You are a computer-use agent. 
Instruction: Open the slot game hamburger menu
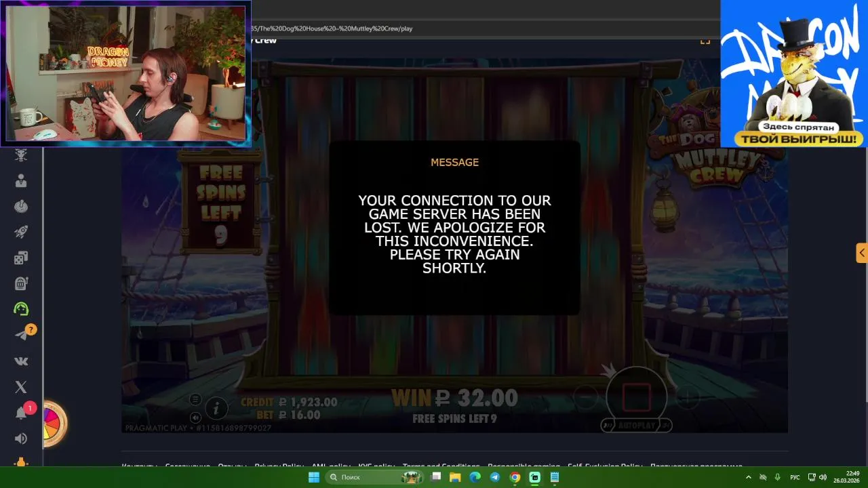(x=195, y=399)
